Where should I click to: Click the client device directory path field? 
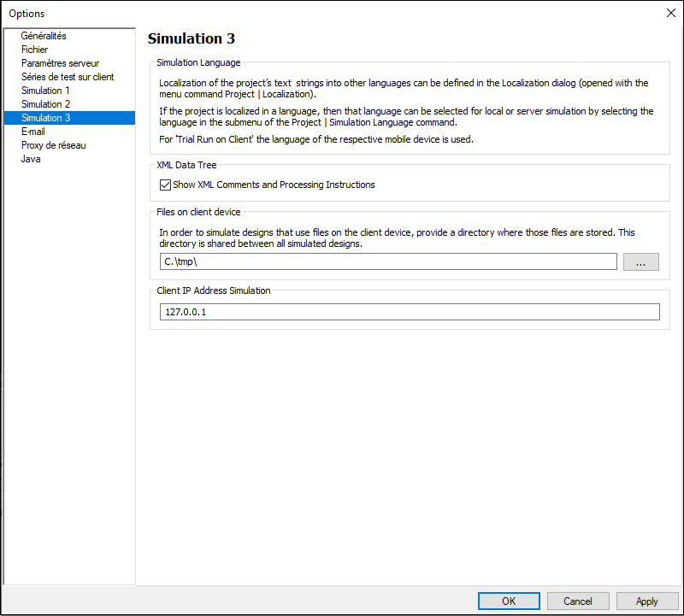pyautogui.click(x=388, y=261)
